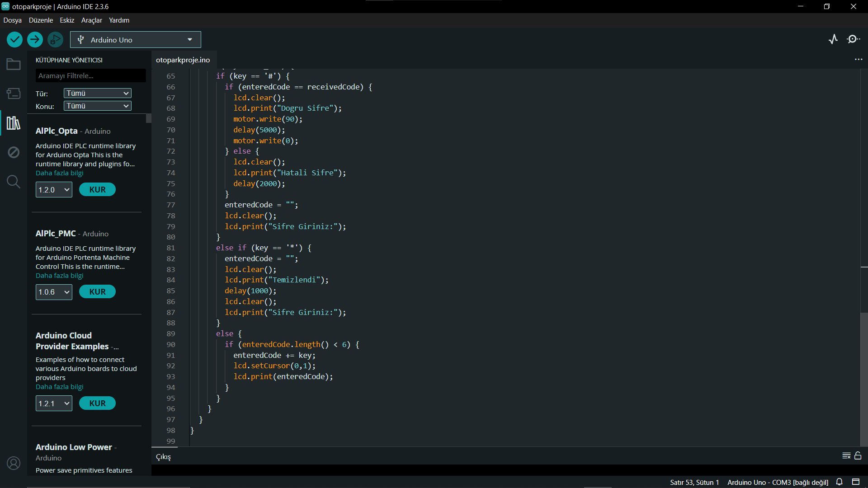
Task: Open the sidebar Search panel
Action: pos(14,182)
